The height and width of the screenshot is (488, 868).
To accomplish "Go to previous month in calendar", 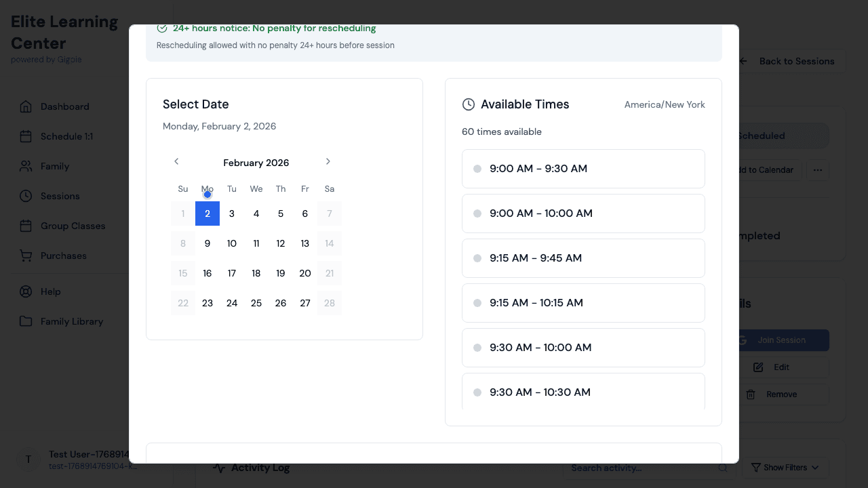I will [176, 161].
